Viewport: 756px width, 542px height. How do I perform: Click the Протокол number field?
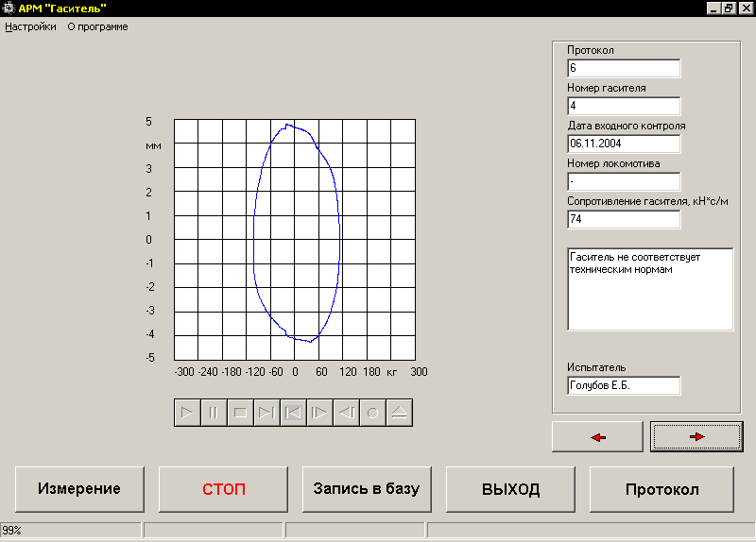(x=624, y=68)
